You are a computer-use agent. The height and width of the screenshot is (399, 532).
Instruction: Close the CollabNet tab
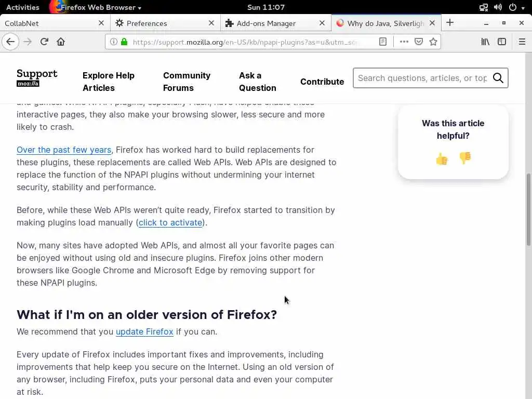[101, 23]
